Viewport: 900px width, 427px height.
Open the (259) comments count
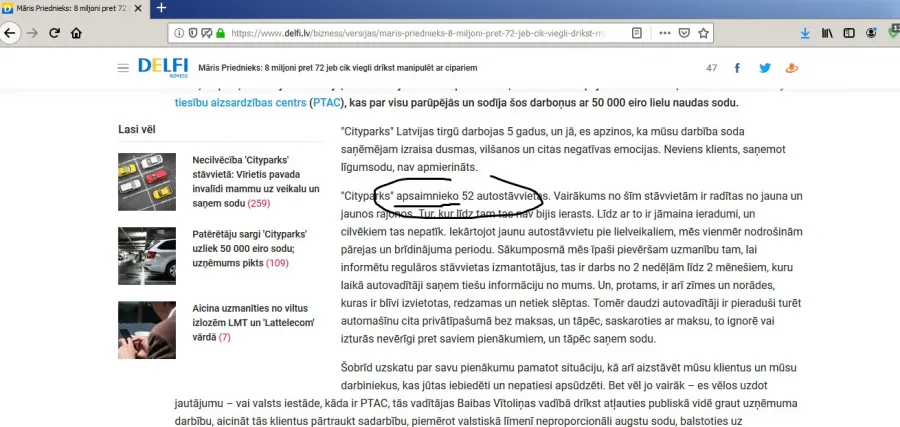tap(259, 203)
